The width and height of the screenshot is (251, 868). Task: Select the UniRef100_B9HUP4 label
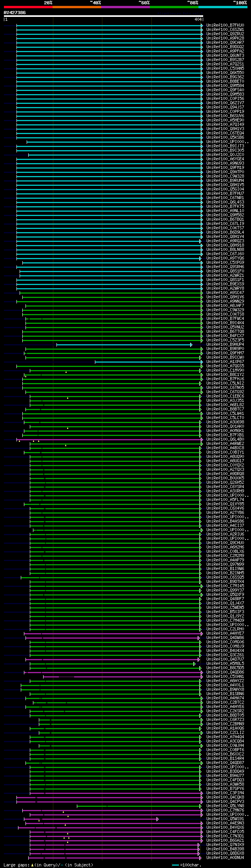click(x=225, y=345)
